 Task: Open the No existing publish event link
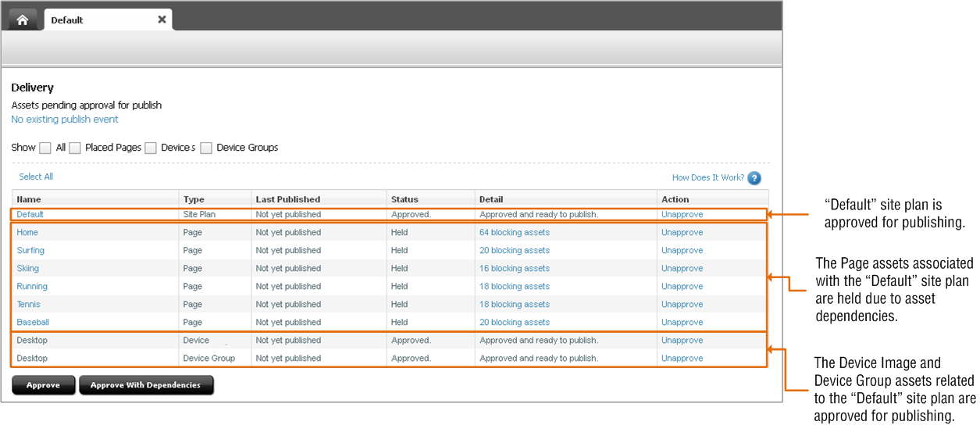pos(65,120)
